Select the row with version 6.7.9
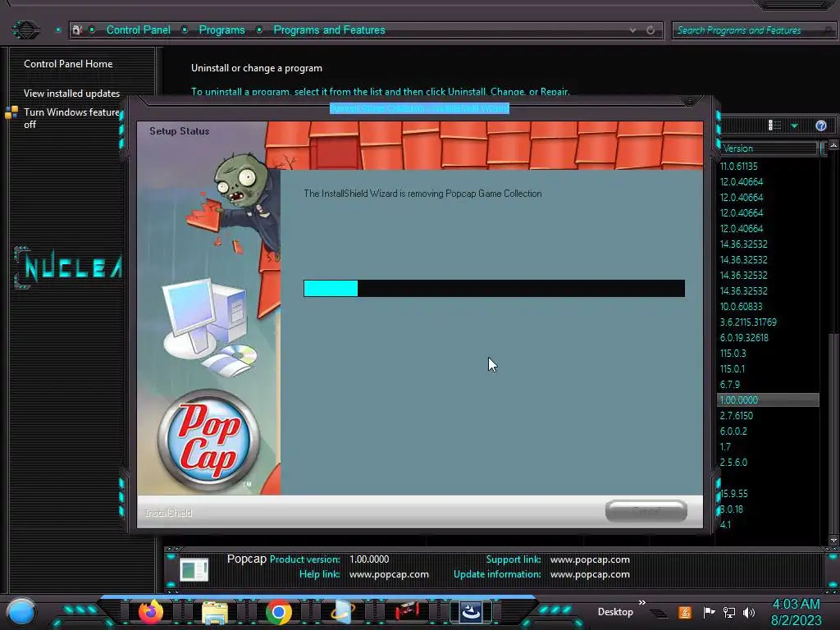This screenshot has width=840, height=630. tap(768, 384)
